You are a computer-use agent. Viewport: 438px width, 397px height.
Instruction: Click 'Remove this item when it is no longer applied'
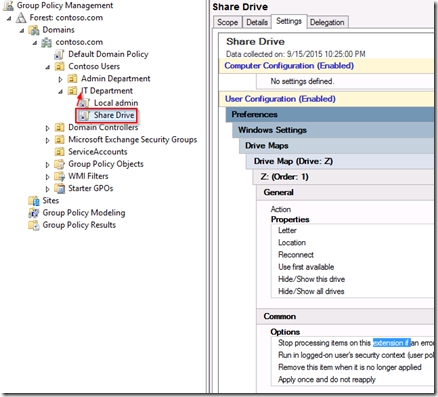point(350,367)
